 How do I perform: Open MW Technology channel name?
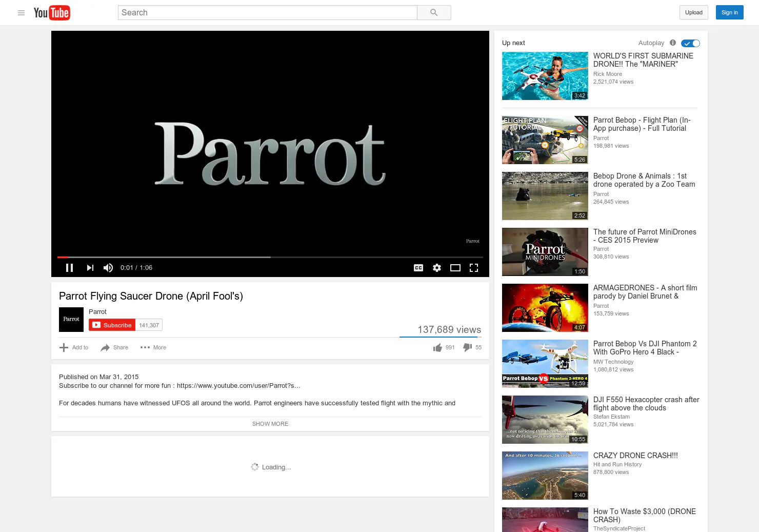coord(613,362)
